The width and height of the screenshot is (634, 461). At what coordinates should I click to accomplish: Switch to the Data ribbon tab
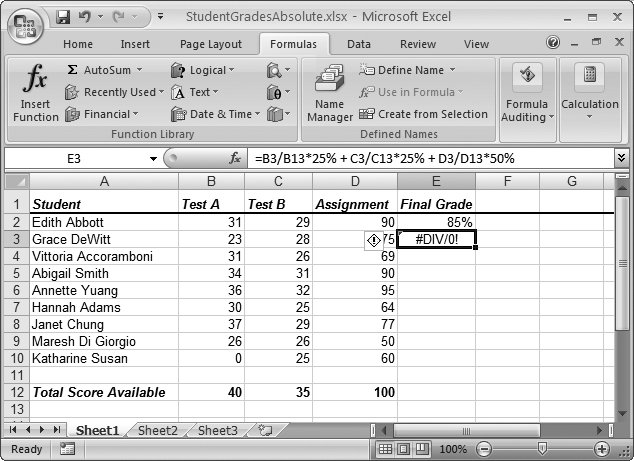pos(358,44)
